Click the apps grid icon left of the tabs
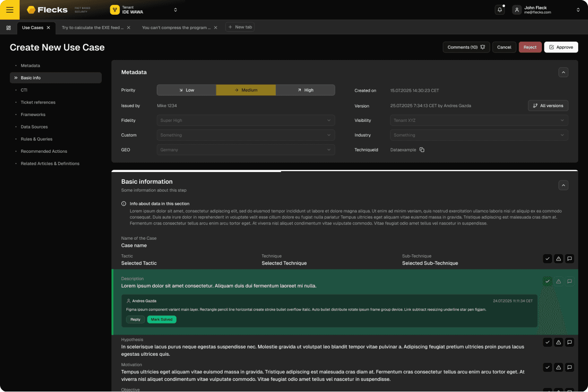 point(8,28)
